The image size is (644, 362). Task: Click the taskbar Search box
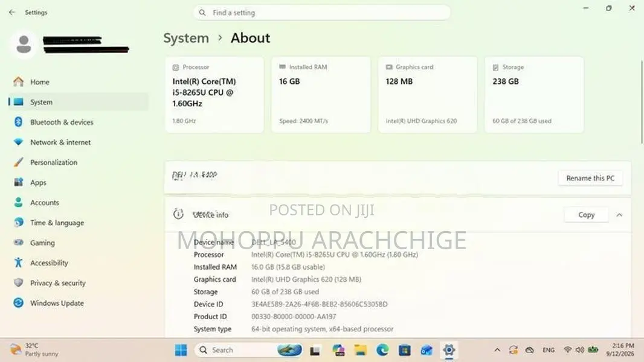click(248, 350)
